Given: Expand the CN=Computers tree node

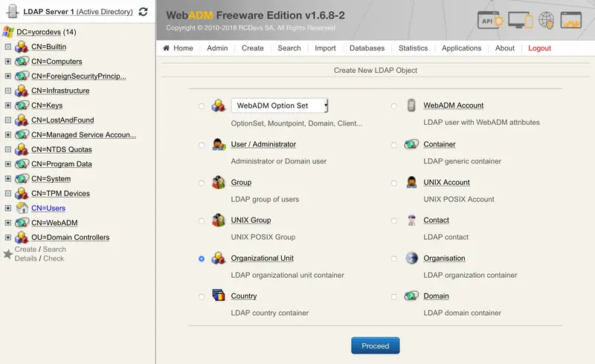Looking at the screenshot, I should [8, 61].
